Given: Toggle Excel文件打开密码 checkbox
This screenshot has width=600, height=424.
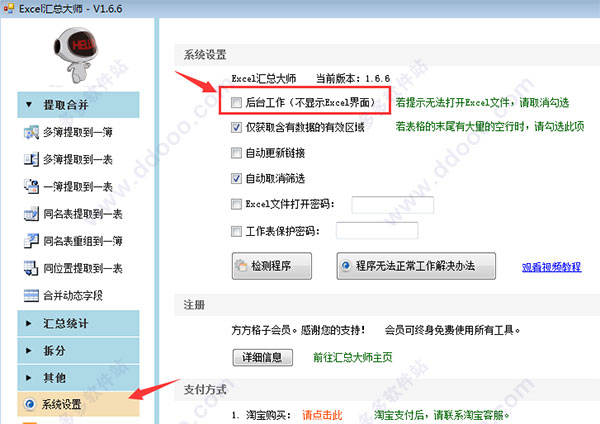Looking at the screenshot, I should (236, 204).
